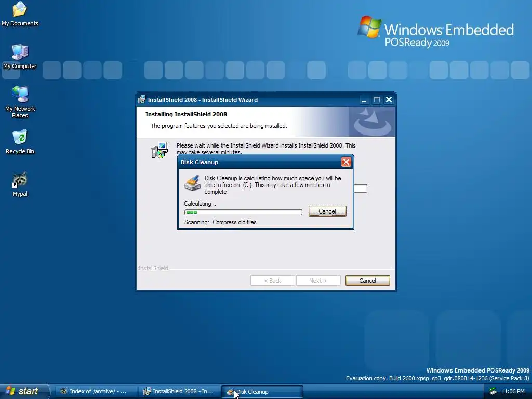532x399 pixels.
Task: Minimize the InstallShield Wizard window
Action: [364, 100]
